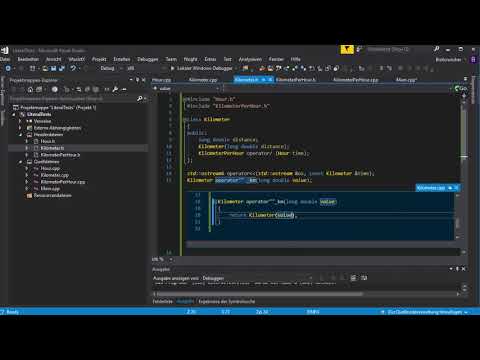This screenshot has width=480, height=360.
Task: Close the active Kilometer.h tab
Action: [x=270, y=80]
